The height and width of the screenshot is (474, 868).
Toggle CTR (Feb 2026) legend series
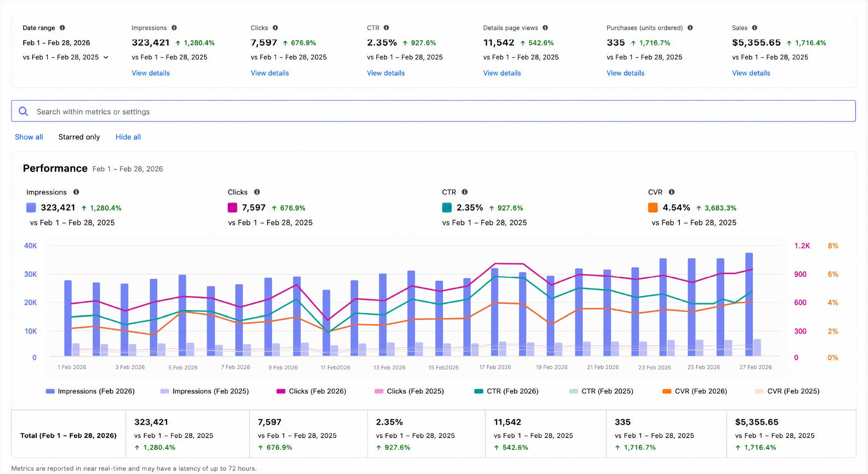click(x=506, y=391)
